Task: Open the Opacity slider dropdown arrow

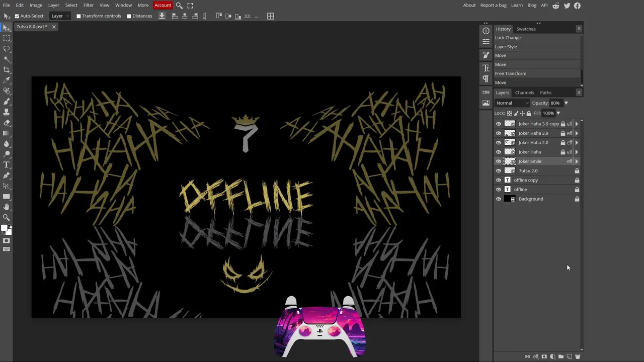Action: [x=566, y=103]
